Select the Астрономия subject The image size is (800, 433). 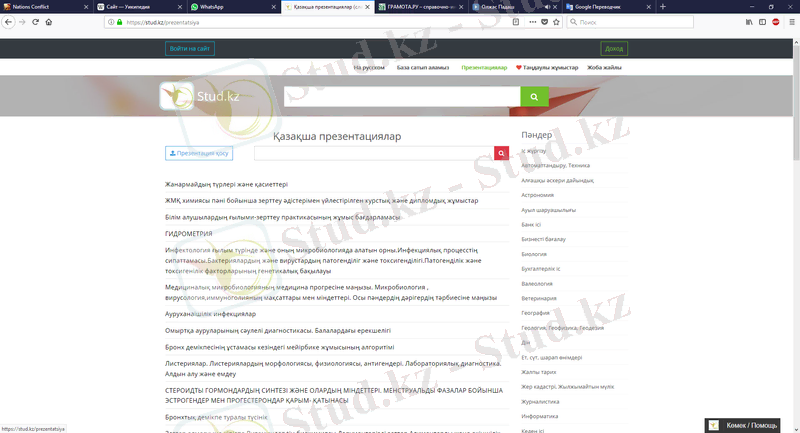coord(537,195)
